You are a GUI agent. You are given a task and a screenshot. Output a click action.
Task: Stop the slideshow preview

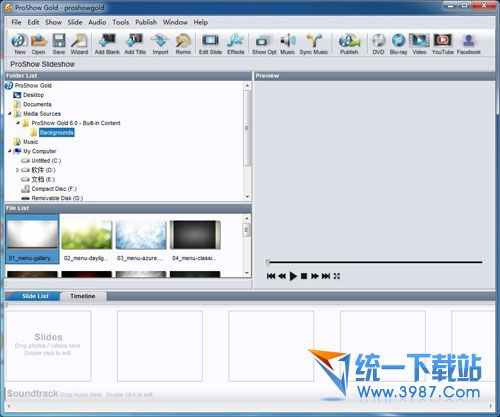pos(304,276)
